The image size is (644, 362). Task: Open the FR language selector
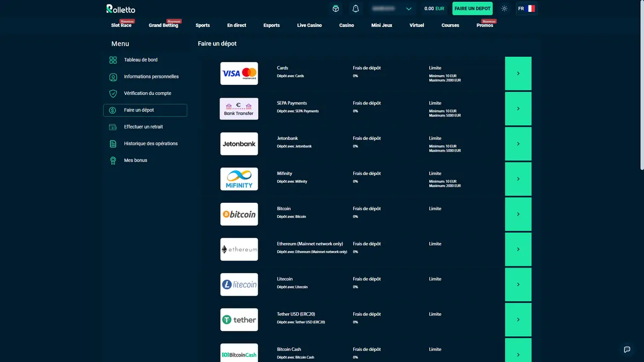tap(526, 9)
